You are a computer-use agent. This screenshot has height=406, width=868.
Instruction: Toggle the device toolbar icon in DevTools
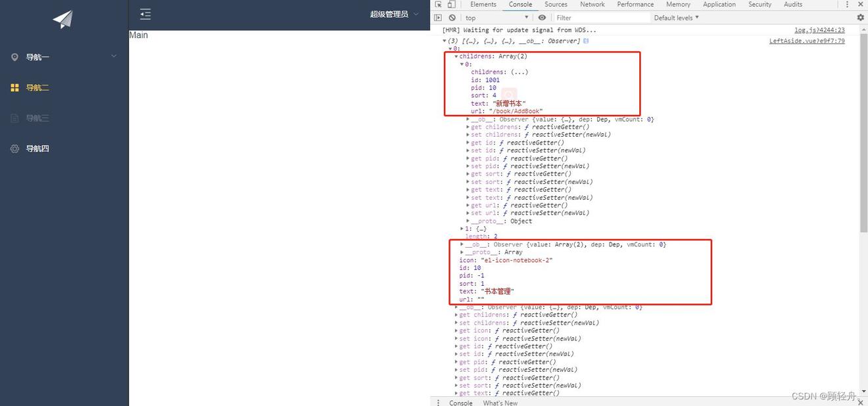coord(451,5)
